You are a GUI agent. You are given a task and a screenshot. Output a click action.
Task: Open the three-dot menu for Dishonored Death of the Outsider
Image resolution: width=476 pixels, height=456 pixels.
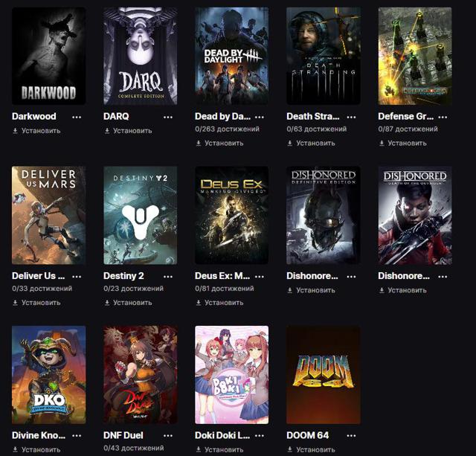pyautogui.click(x=443, y=276)
